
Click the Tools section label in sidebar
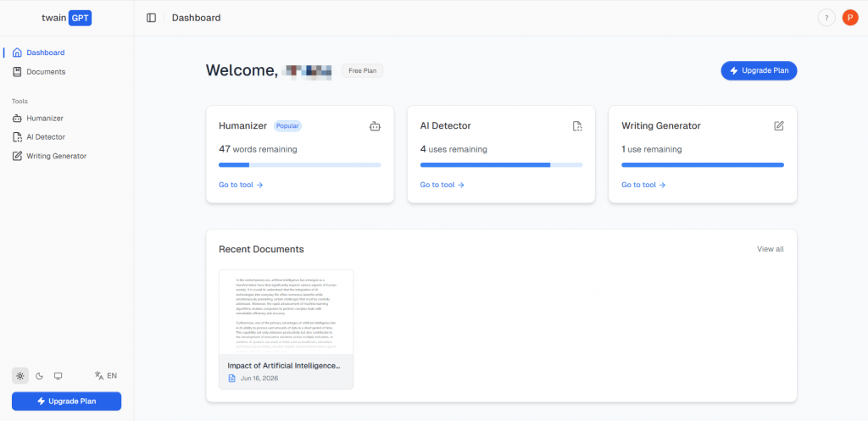tap(20, 102)
